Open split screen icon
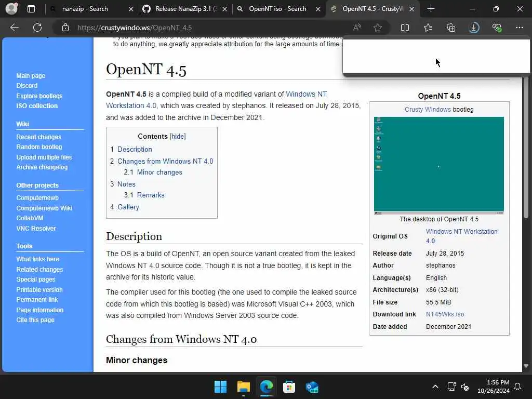The width and height of the screenshot is (532, 399). 405,28
